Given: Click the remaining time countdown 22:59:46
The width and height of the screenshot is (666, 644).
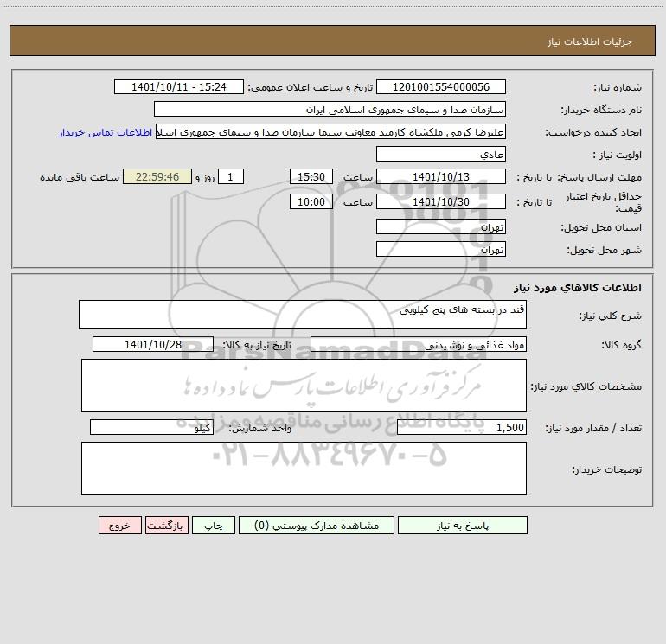Looking at the screenshot, I should (x=157, y=176).
